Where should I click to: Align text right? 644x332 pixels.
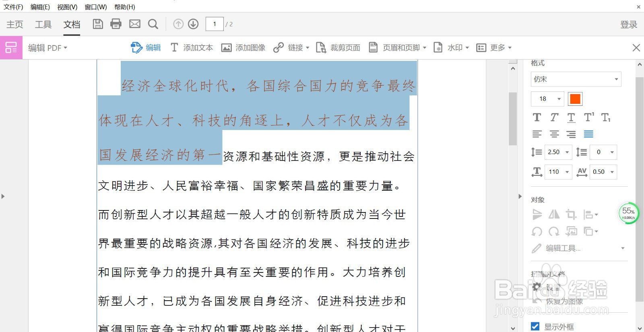[x=571, y=134]
